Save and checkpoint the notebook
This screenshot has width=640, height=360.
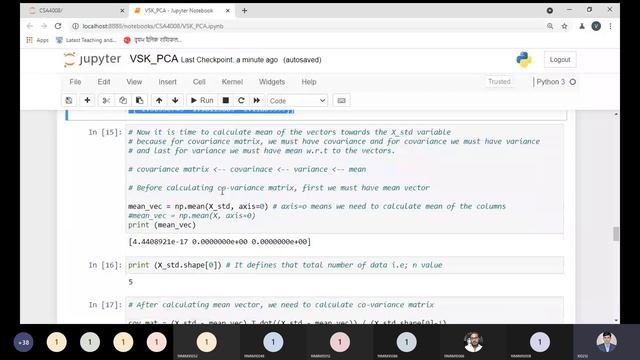[x=69, y=100]
